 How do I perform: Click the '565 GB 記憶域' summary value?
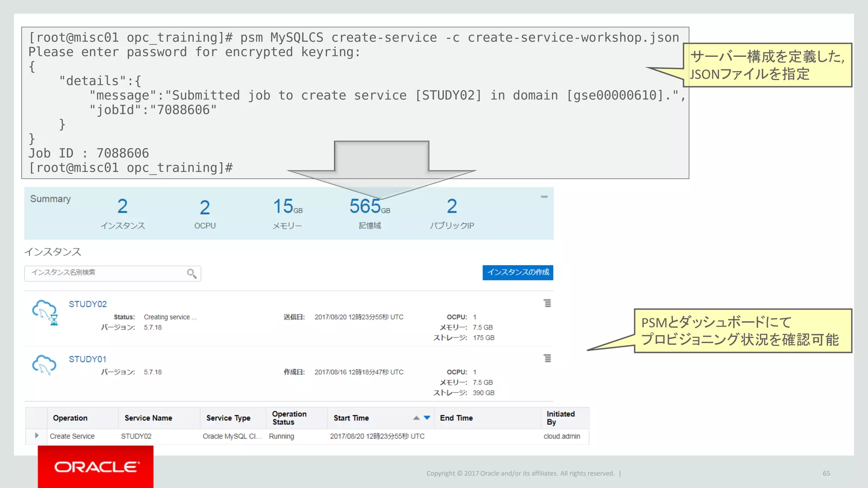370,213
